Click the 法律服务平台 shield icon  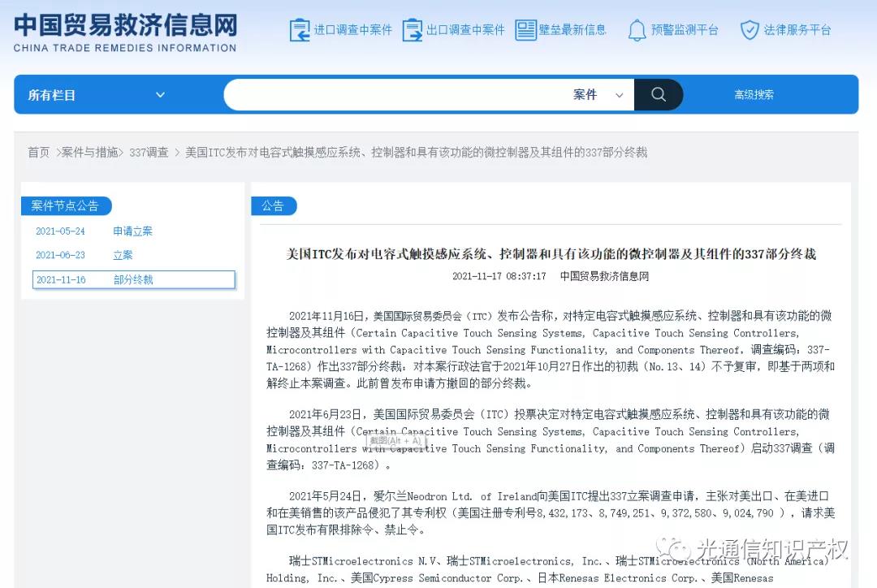(x=750, y=30)
